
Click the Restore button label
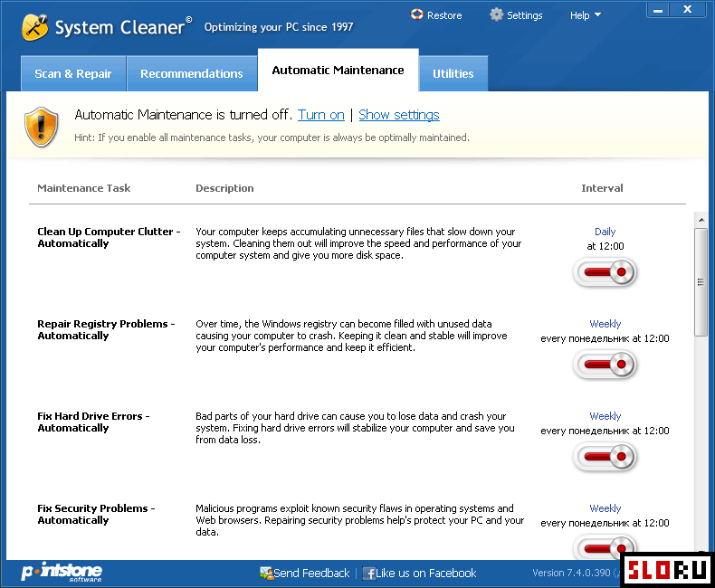click(x=444, y=15)
